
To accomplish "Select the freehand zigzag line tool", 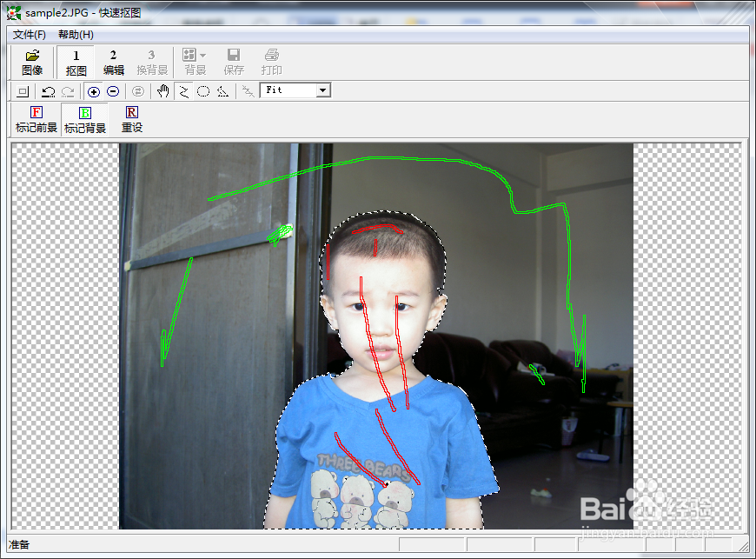I will (183, 91).
